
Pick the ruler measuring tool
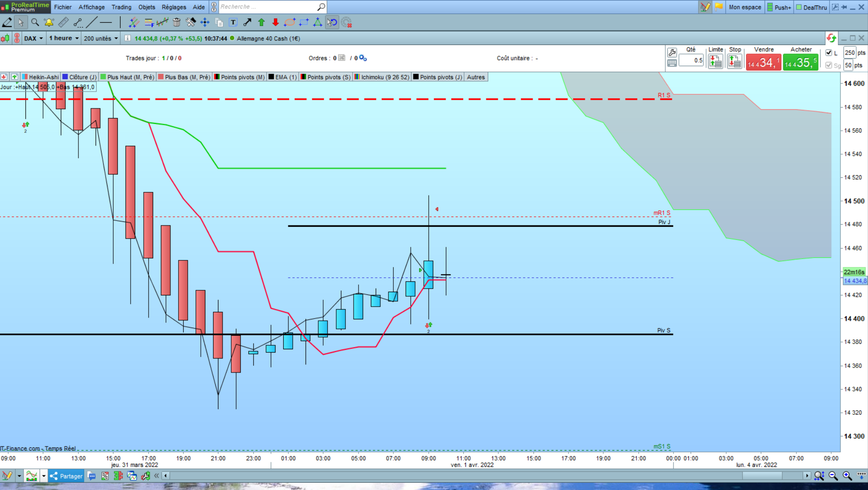[x=63, y=22]
